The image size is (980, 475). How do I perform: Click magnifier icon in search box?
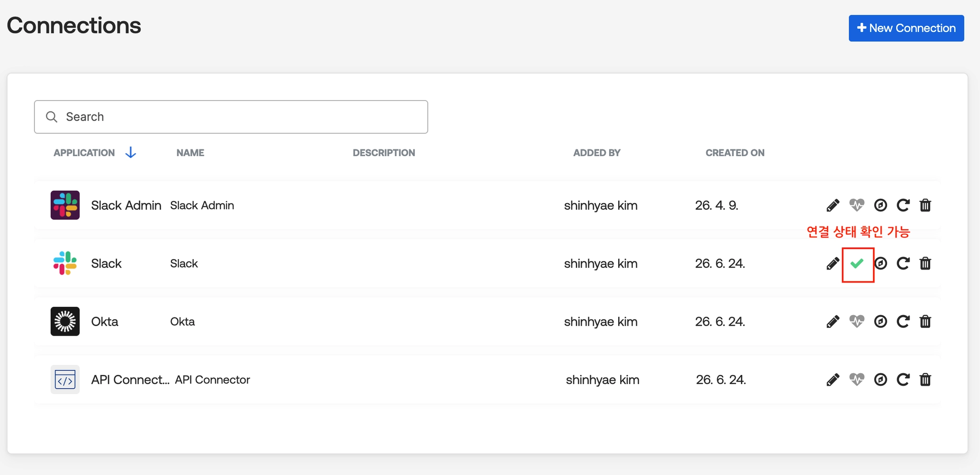(52, 117)
